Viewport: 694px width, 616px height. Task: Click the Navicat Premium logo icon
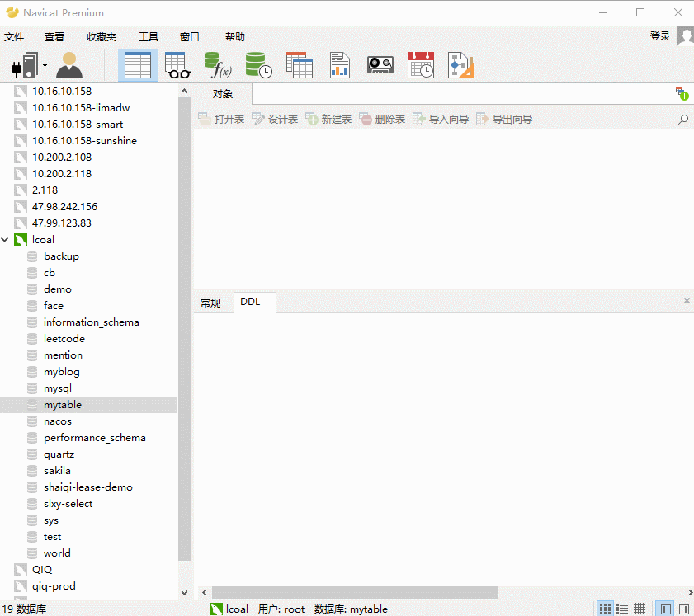12,13
